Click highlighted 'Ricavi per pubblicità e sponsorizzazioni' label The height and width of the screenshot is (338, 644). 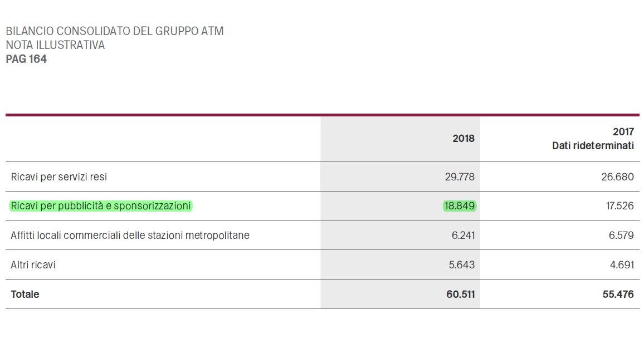pos(101,206)
